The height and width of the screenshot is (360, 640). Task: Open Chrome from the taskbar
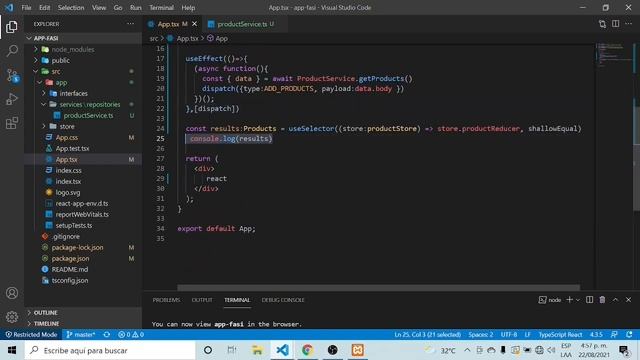pyautogui.click(x=307, y=350)
